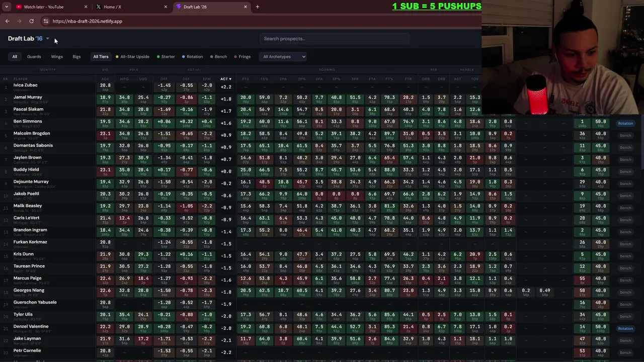The height and width of the screenshot is (362, 644).
Task: Switch to the Home / X tab
Action: [x=131, y=7]
